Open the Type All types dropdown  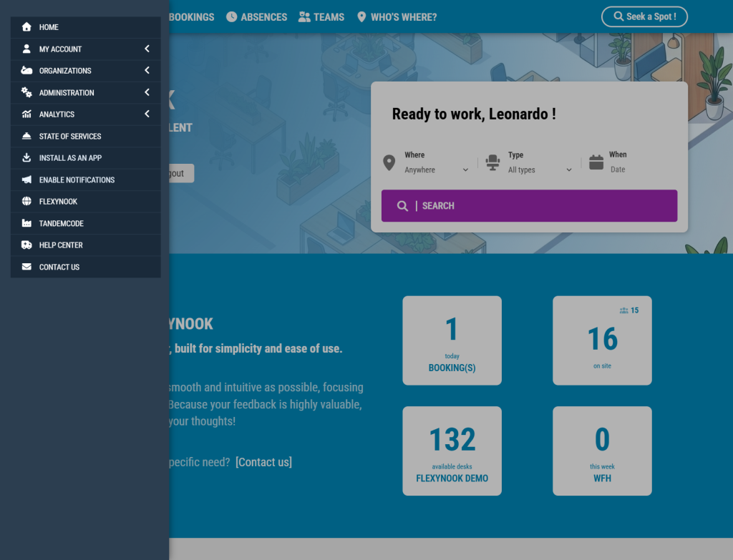[540, 170]
